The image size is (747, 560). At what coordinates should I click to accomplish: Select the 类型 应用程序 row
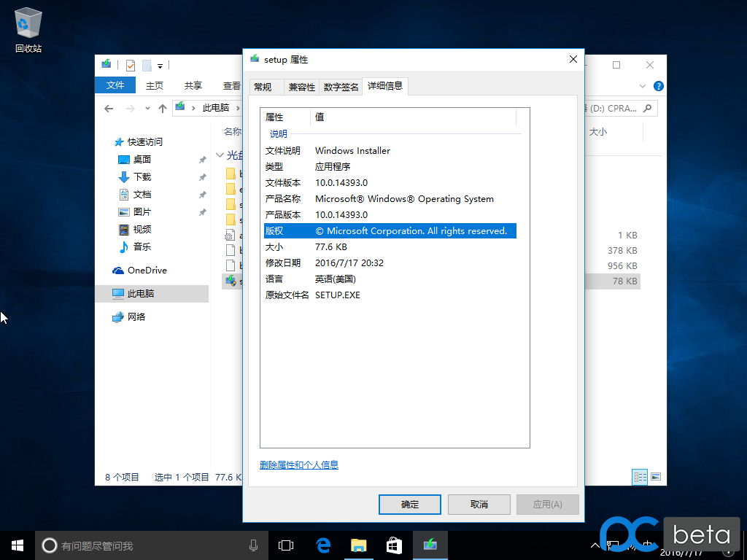pos(390,167)
